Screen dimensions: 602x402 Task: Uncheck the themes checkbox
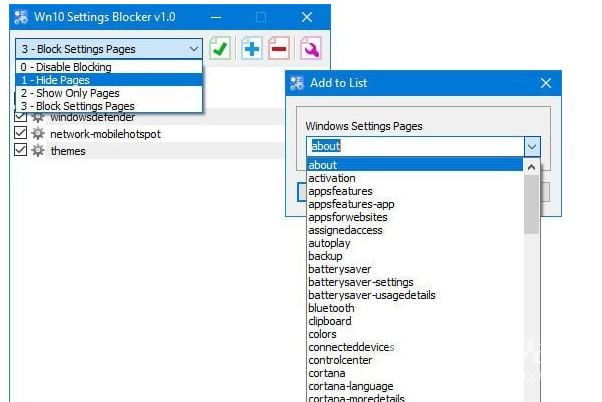20,150
